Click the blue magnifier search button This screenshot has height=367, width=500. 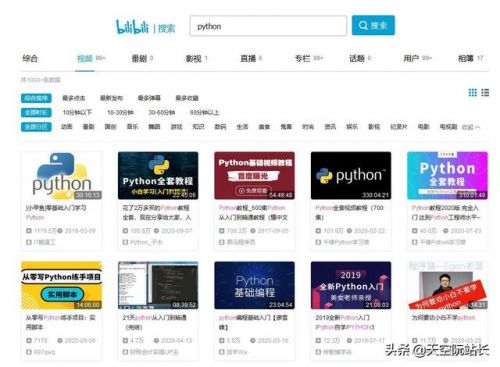tap(373, 25)
